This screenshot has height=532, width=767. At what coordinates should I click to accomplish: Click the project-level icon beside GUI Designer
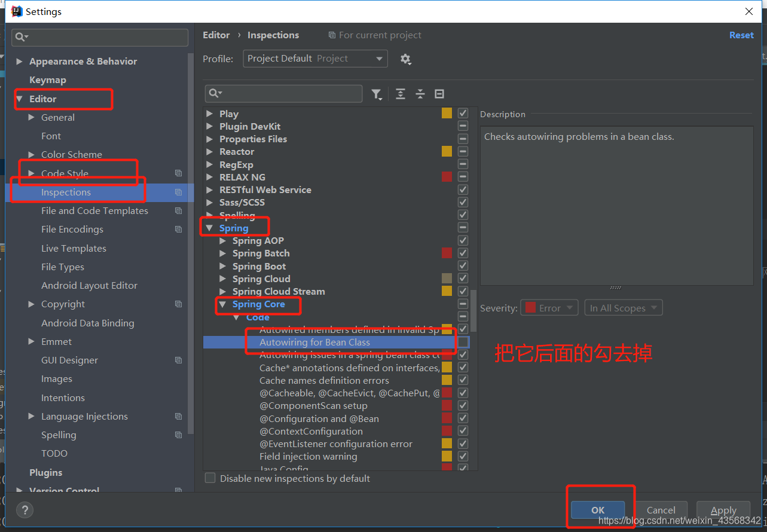point(178,360)
